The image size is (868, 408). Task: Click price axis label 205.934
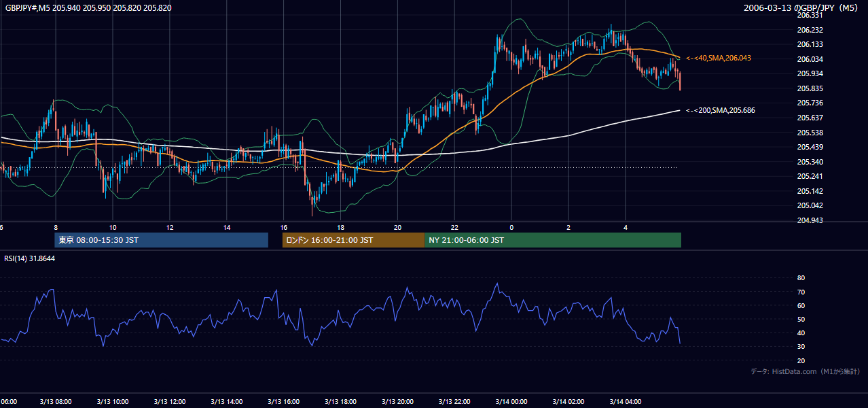point(810,73)
